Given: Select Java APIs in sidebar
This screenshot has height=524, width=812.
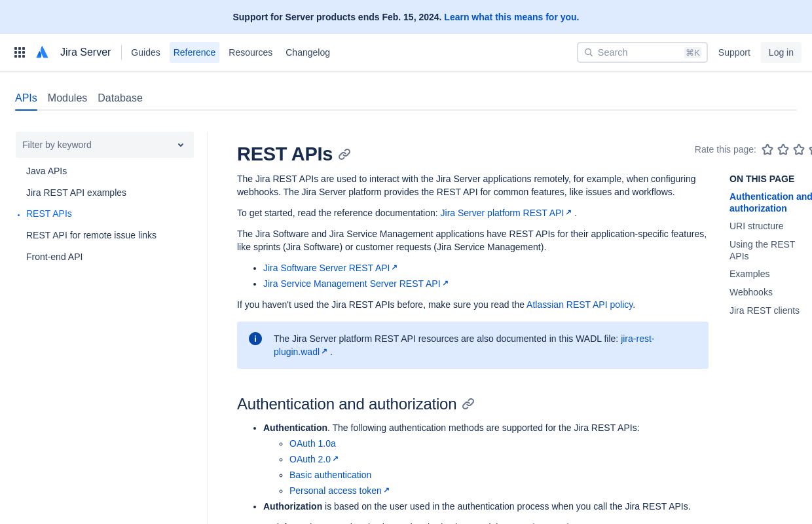Looking at the screenshot, I should click(46, 171).
